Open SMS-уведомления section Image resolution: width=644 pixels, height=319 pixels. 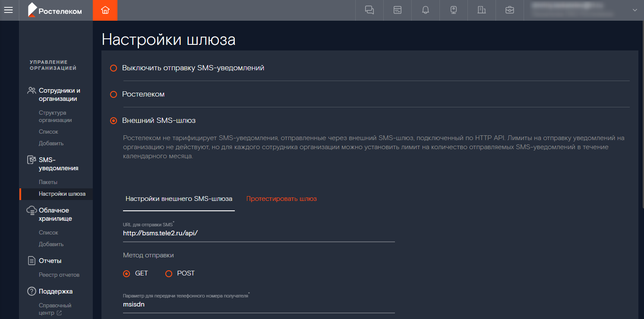coord(59,164)
